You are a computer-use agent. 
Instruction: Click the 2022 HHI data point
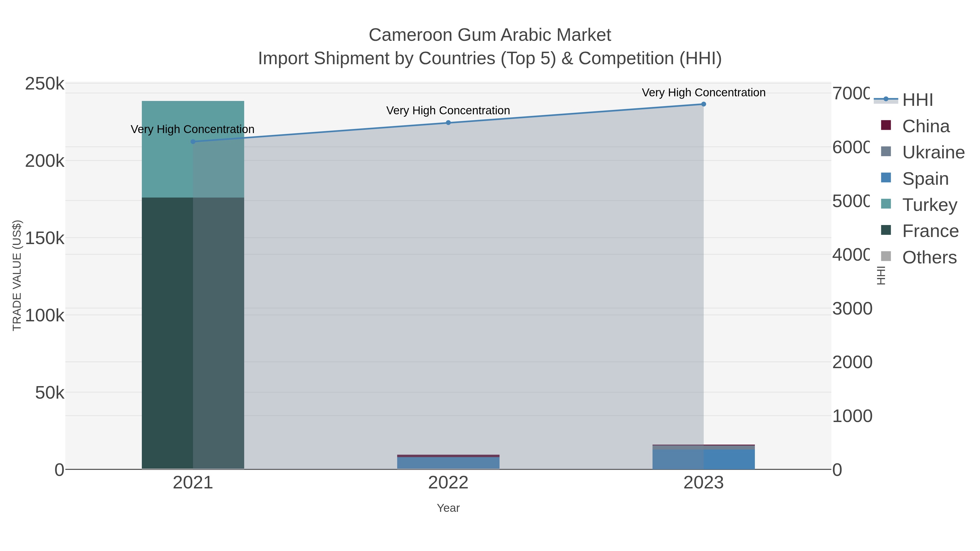click(448, 122)
